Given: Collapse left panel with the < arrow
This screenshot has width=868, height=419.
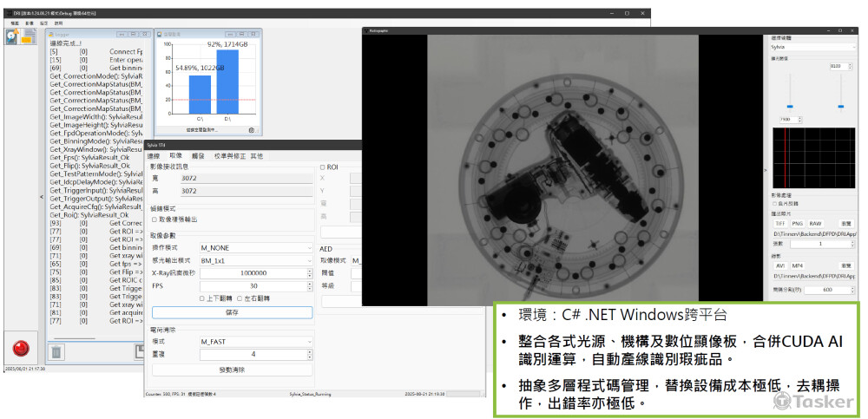Looking at the screenshot, I should pyautogui.click(x=42, y=197).
